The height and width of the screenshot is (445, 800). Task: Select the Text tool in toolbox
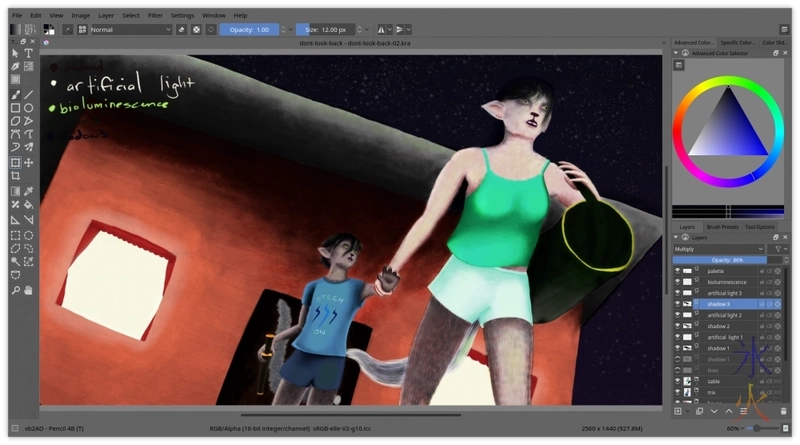(29, 52)
